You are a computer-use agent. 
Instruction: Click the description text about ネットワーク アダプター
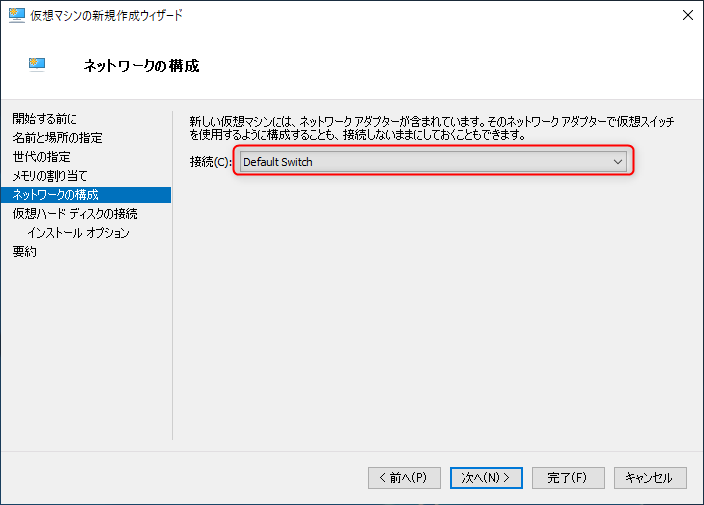tap(432, 128)
